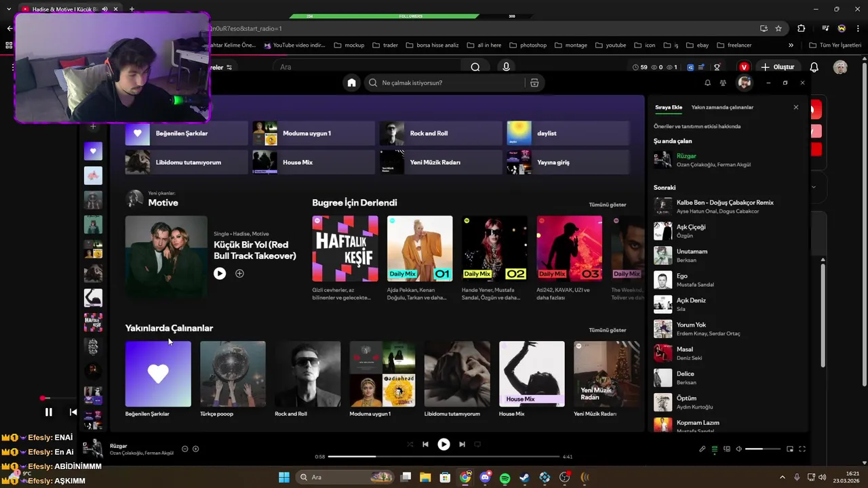Skip to next track in Spotify
Image resolution: width=868 pixels, height=488 pixels.
[462, 445]
